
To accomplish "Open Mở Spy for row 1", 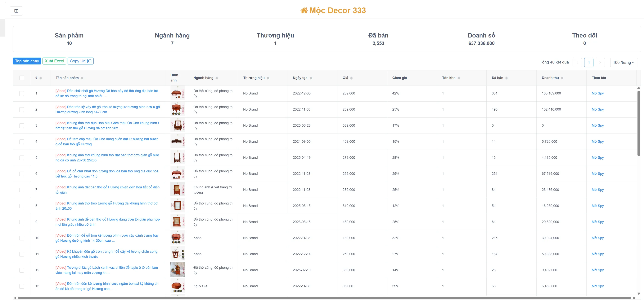I will point(597,93).
